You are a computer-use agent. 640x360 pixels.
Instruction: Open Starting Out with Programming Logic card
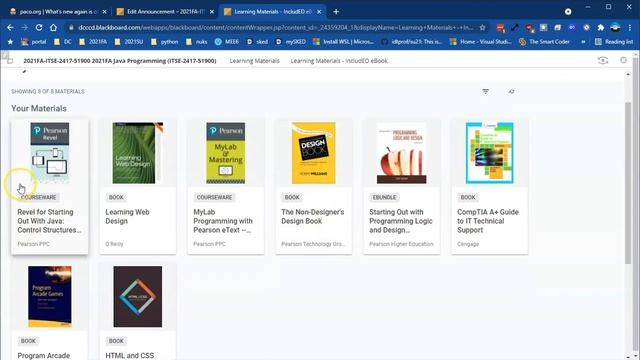click(402, 187)
